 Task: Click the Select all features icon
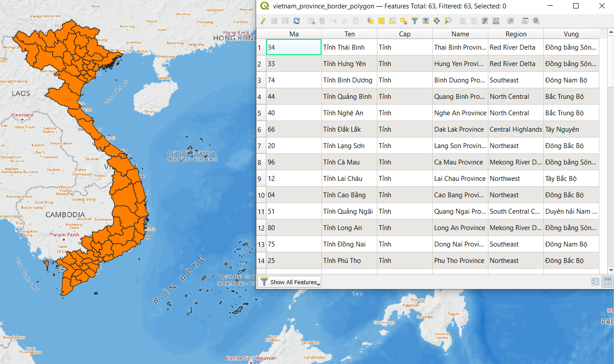381,21
